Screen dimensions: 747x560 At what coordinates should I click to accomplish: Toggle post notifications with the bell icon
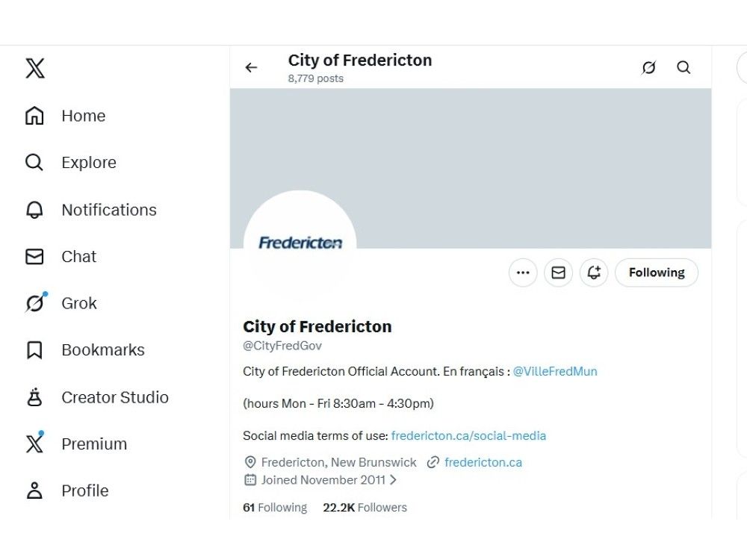point(593,273)
